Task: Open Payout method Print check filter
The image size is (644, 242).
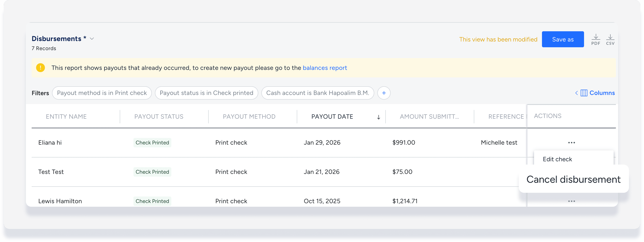Action: [x=102, y=93]
